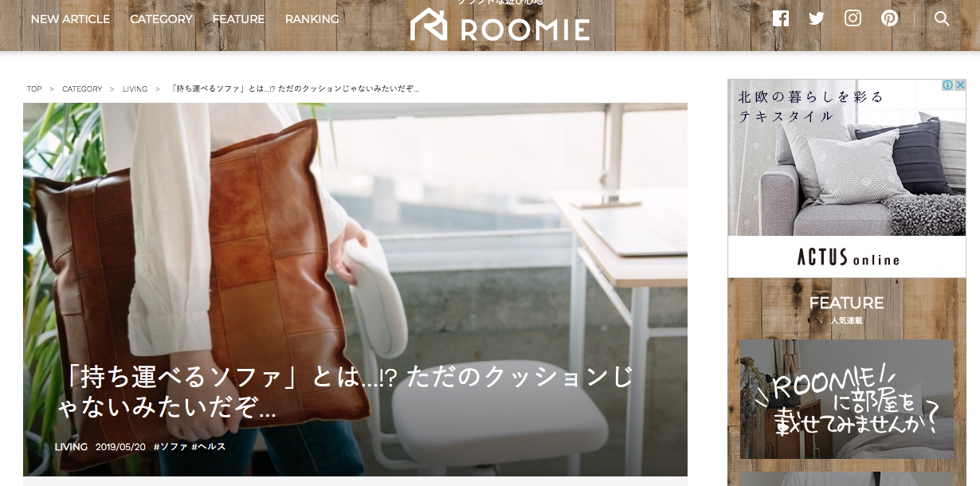Go to TOP breadcrumb link
This screenshot has height=486, width=980.
tap(34, 89)
